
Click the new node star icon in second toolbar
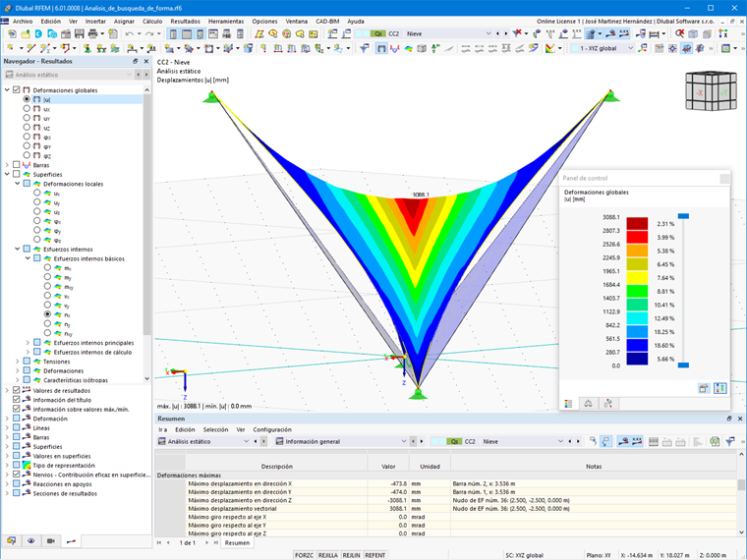pyautogui.click(x=10, y=48)
